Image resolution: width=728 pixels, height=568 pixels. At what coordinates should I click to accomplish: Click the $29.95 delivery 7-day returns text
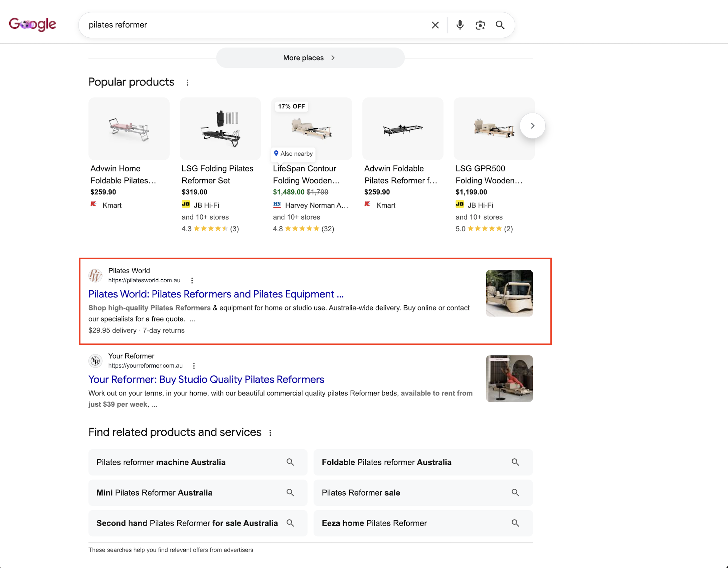click(x=136, y=330)
